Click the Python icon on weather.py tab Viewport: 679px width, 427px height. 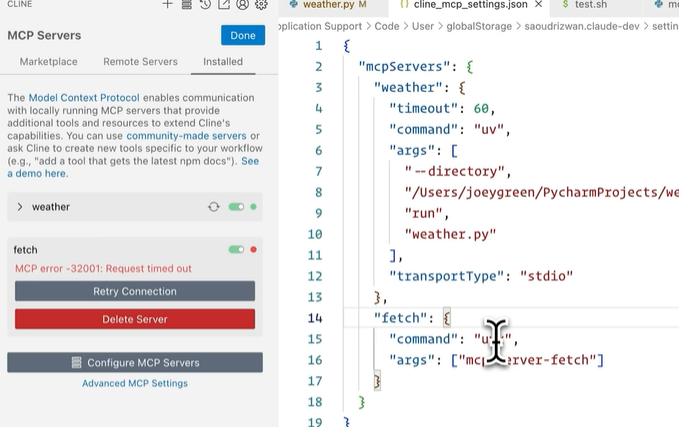(294, 4)
